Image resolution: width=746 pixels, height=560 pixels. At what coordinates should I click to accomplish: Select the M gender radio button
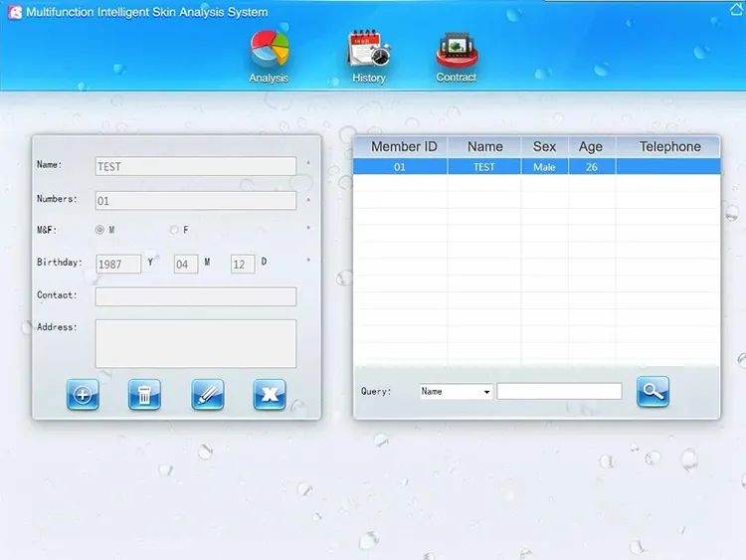(99, 230)
